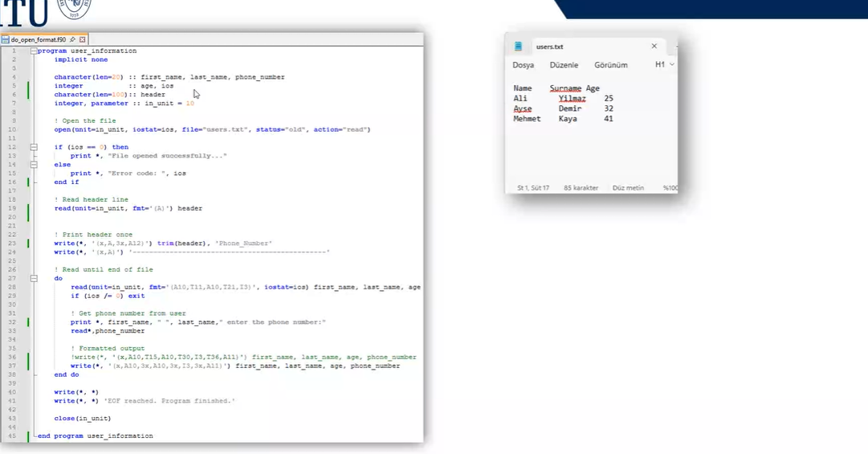Viewport: 868px width, 454px height.
Task: Click 'Demir' in users.txt
Action: coord(569,108)
